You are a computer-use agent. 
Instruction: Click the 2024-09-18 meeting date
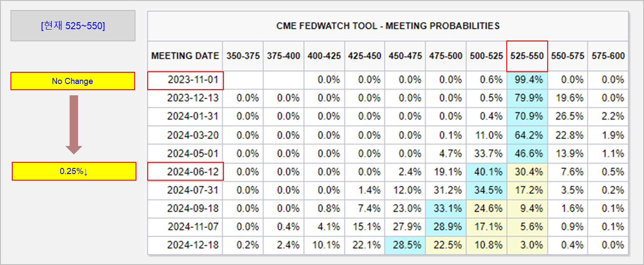(185, 208)
